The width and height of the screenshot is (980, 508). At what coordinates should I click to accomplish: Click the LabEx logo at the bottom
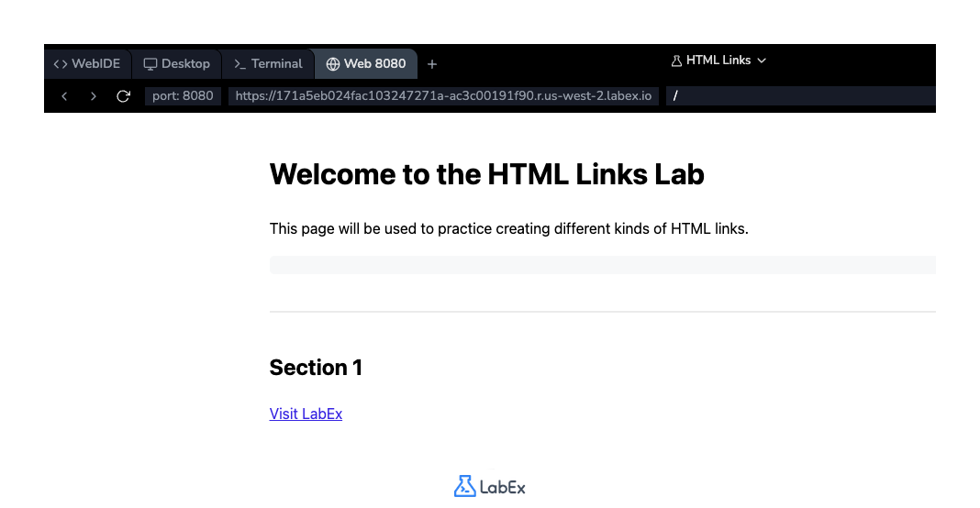point(490,486)
